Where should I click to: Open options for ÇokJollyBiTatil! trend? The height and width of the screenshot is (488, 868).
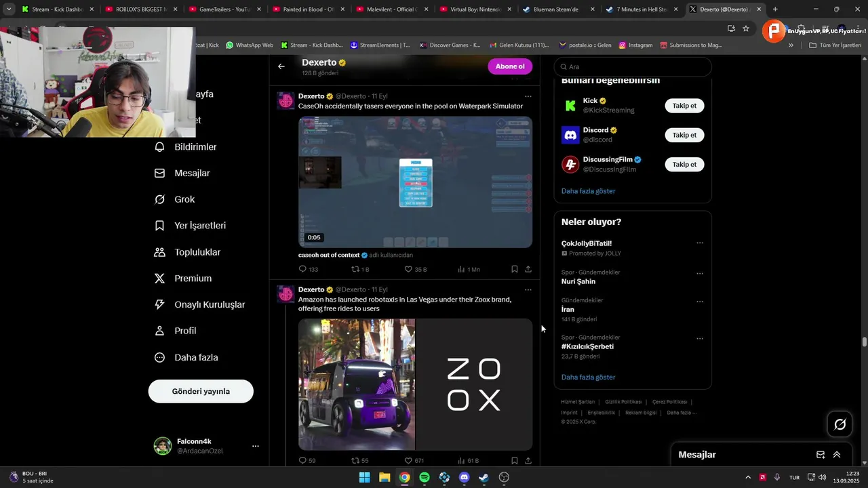click(x=700, y=243)
